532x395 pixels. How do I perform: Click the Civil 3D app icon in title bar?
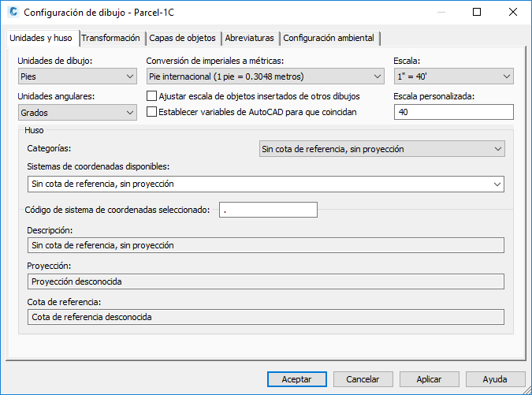coord(13,12)
